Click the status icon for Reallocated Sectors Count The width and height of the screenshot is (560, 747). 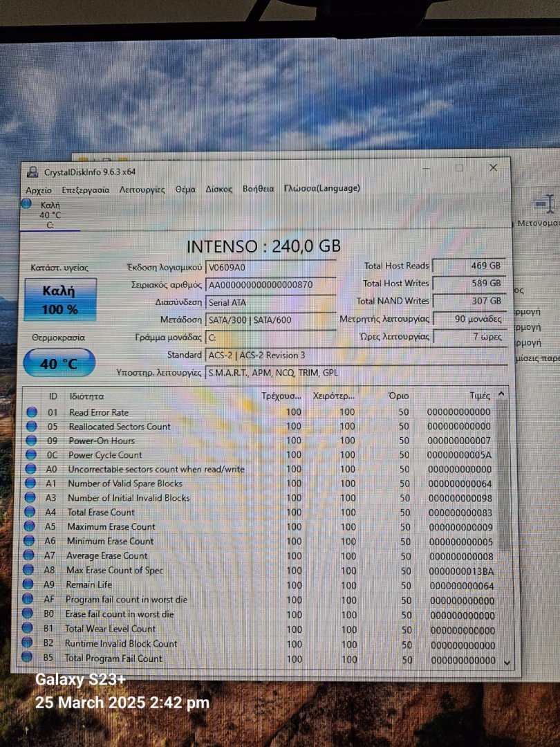point(31,426)
